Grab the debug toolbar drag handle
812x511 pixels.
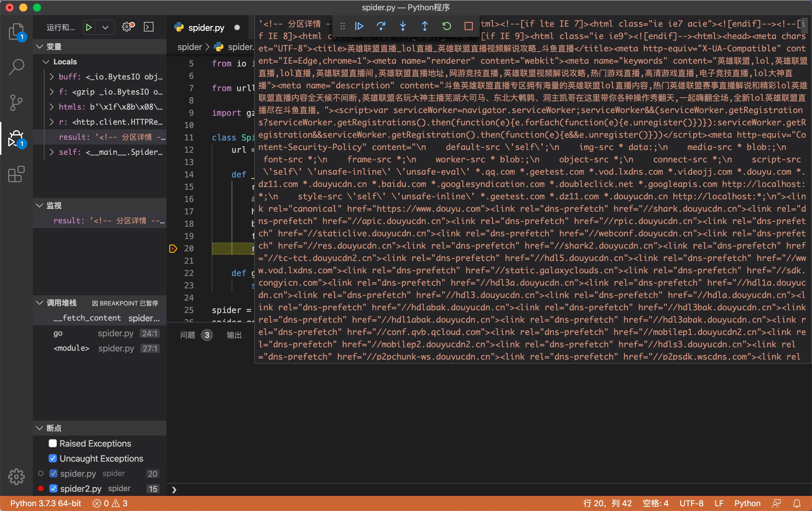point(342,26)
